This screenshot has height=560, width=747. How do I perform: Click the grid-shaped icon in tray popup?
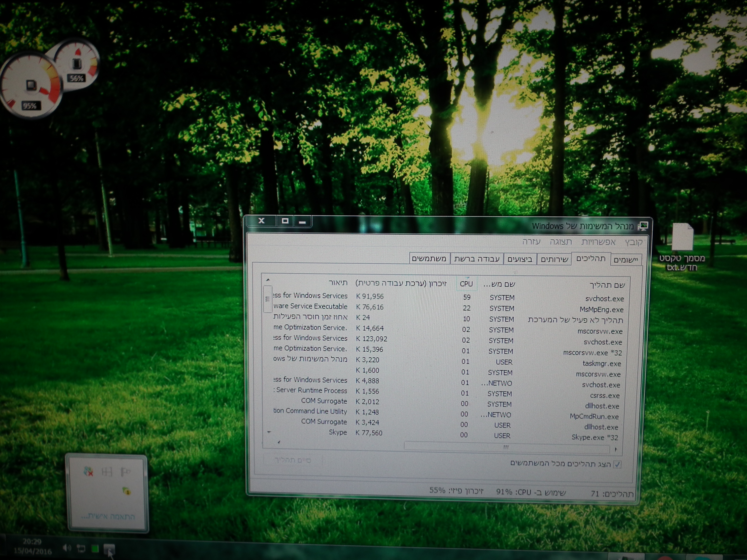click(x=107, y=472)
